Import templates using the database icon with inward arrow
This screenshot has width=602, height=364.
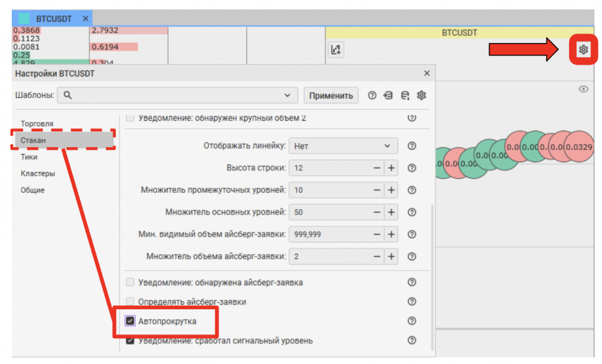coord(389,95)
